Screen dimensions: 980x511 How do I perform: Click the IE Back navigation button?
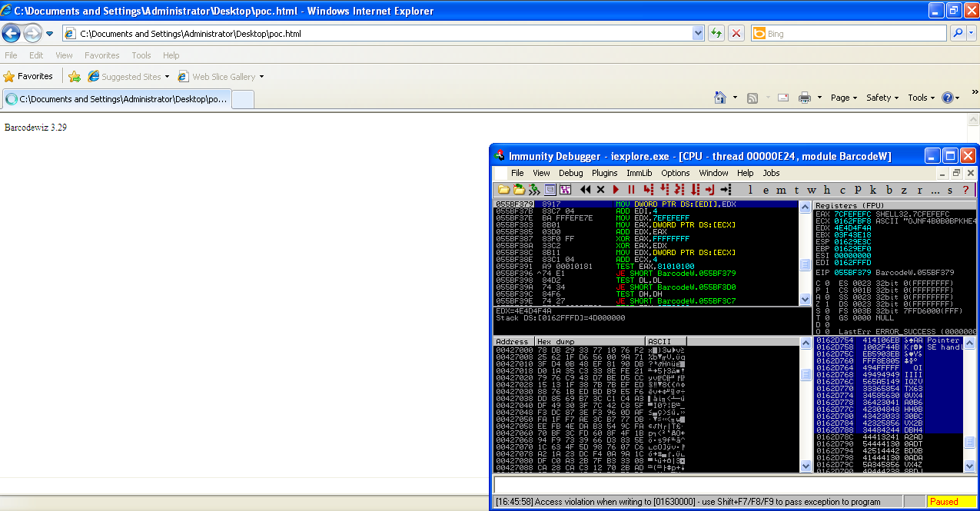[12, 33]
